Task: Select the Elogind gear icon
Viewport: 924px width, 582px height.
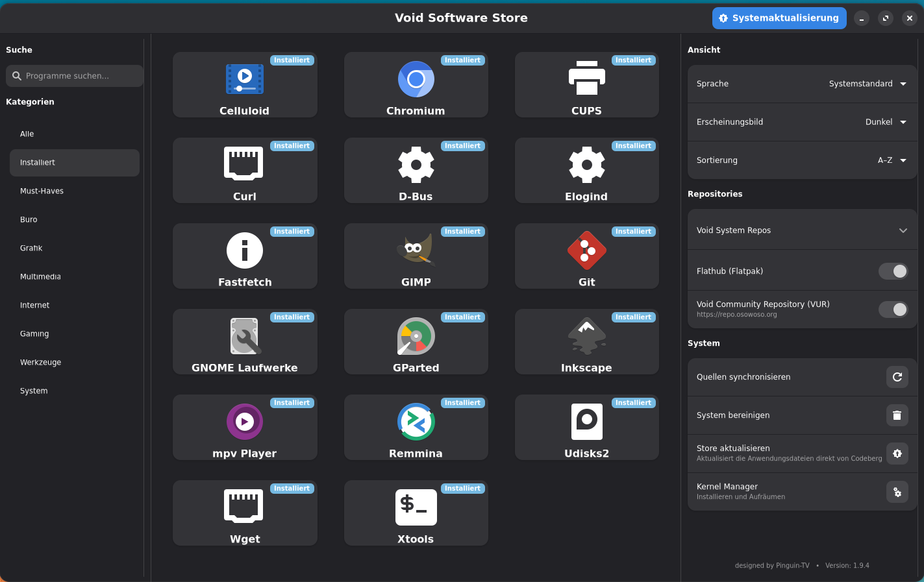Action: click(586, 165)
